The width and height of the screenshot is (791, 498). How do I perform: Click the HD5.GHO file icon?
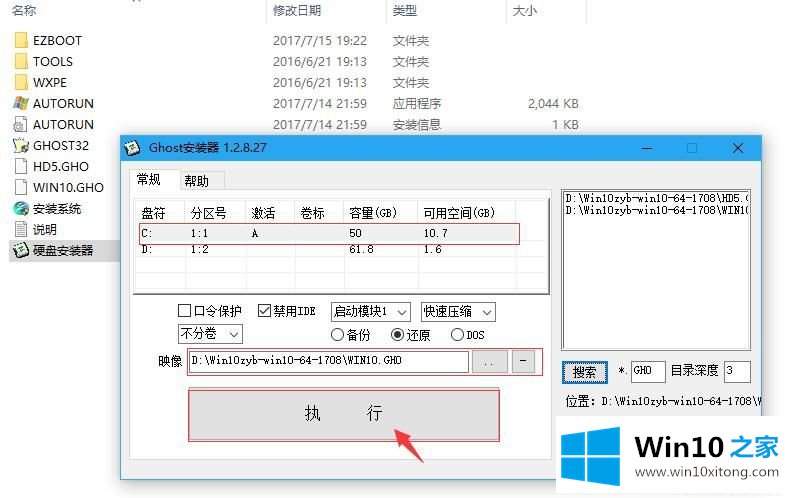pyautogui.click(x=21, y=167)
